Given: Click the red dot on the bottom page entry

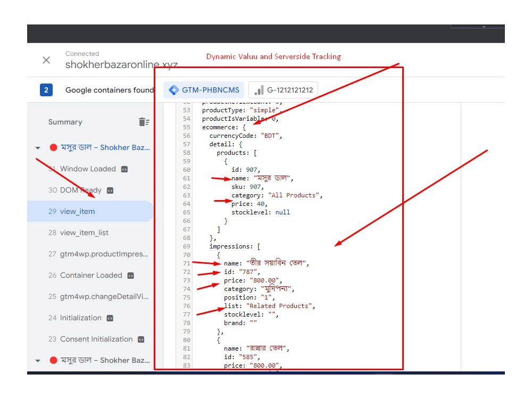Looking at the screenshot, I should point(53,360).
